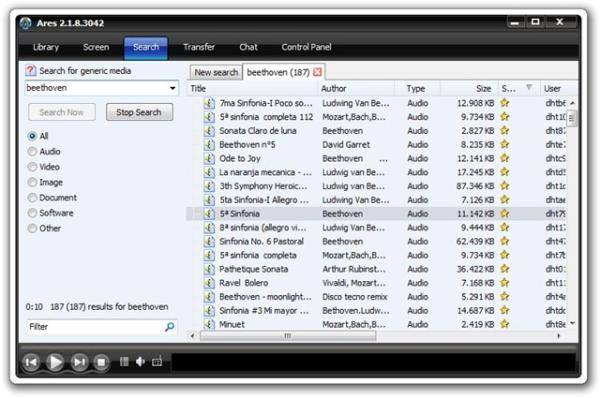Select the Sonata Claro de luna result
The image size is (600, 398).
[377, 131]
